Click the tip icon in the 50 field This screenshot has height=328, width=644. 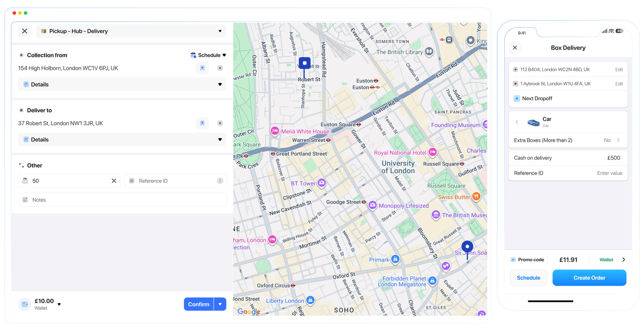coord(25,180)
